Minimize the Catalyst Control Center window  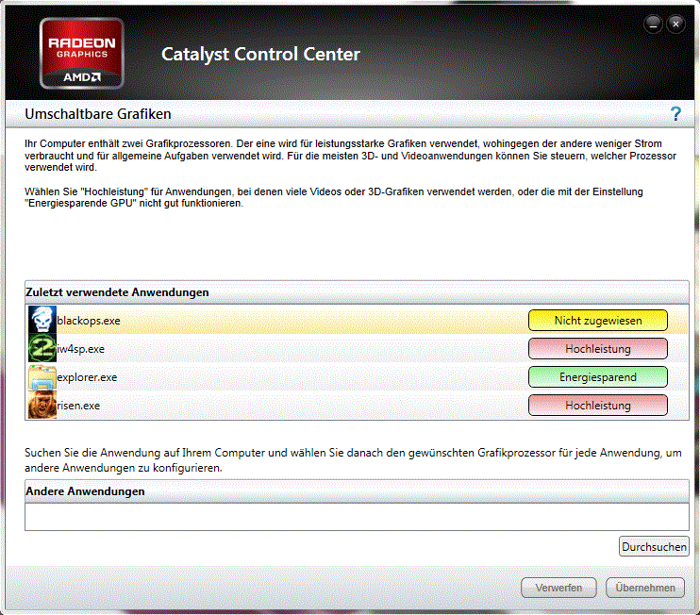pyautogui.click(x=653, y=25)
